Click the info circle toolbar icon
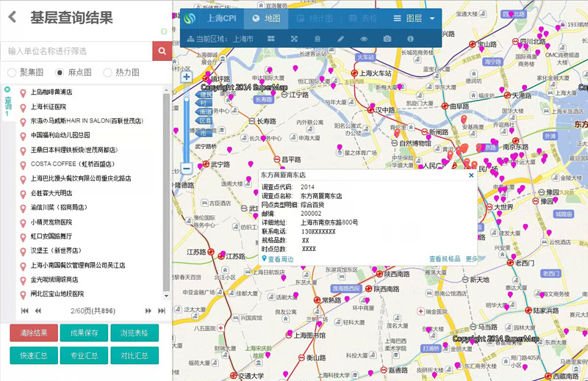 pyautogui.click(x=410, y=39)
